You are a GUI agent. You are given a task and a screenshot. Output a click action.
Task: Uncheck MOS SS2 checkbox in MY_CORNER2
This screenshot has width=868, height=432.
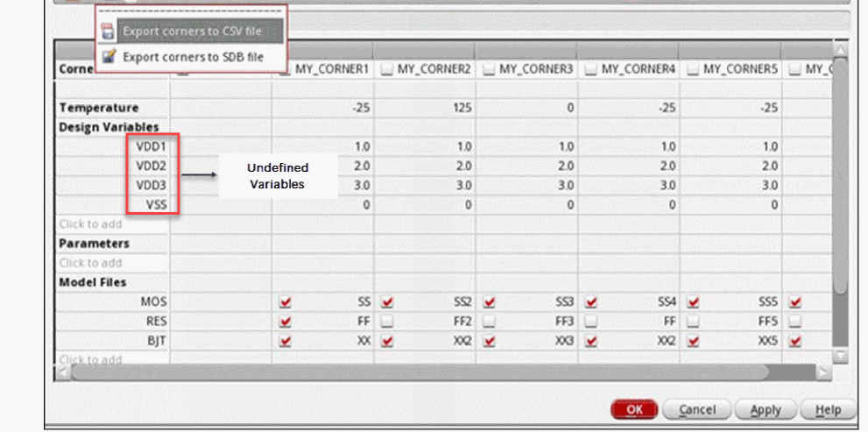click(387, 302)
